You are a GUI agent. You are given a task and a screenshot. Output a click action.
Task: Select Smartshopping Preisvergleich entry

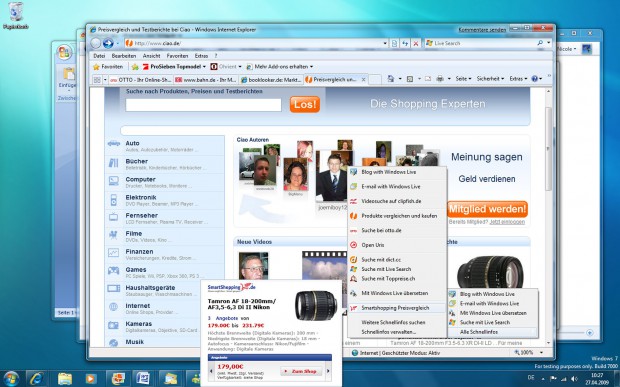(397, 308)
